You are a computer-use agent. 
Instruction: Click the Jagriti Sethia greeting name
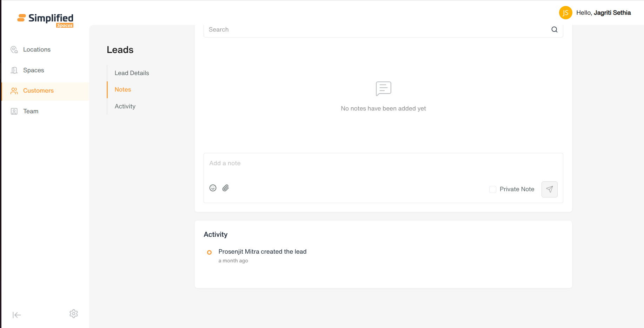[x=612, y=13]
